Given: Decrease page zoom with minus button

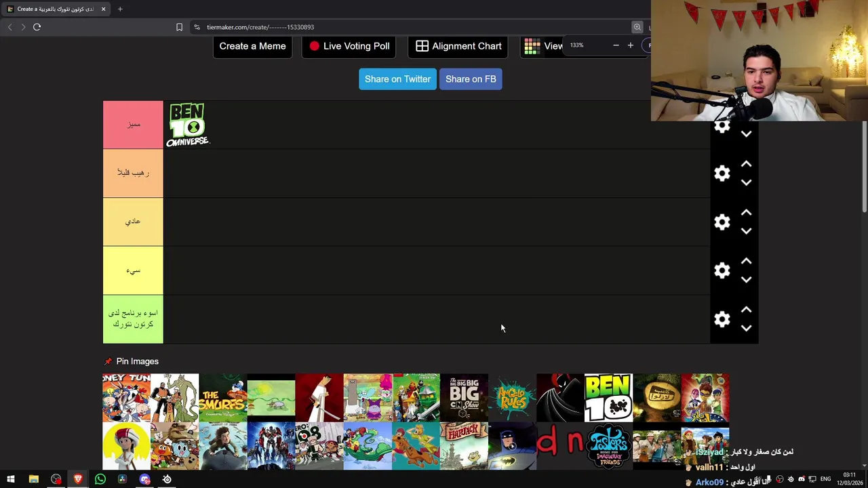Looking at the screenshot, I should pyautogui.click(x=616, y=45).
